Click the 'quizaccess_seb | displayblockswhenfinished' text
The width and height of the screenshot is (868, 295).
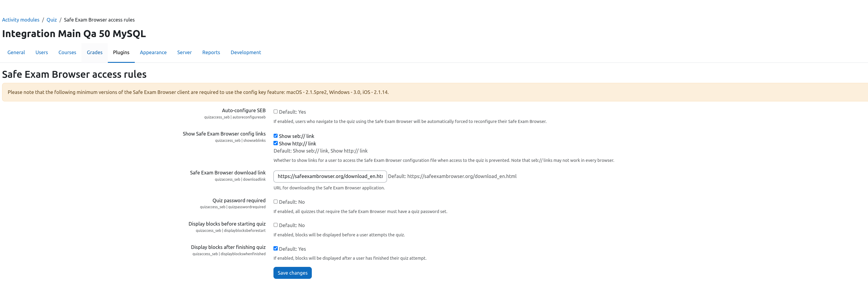229,254
